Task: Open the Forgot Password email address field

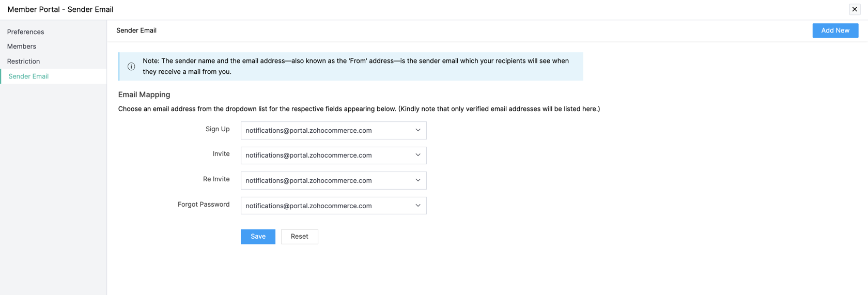Action: pos(334,206)
